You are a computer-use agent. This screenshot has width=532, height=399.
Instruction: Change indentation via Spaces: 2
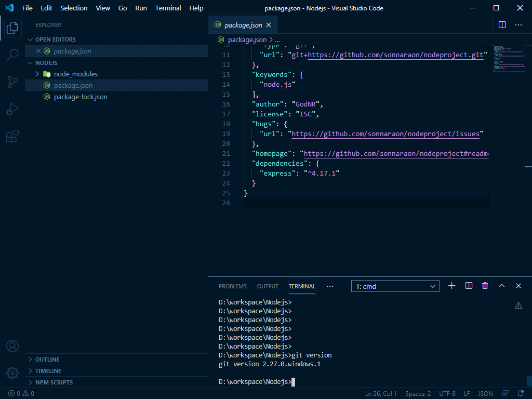pyautogui.click(x=418, y=394)
